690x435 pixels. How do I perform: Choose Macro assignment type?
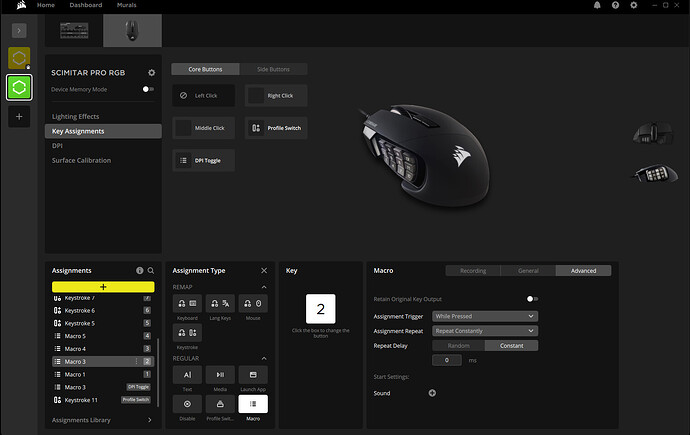coord(253,404)
